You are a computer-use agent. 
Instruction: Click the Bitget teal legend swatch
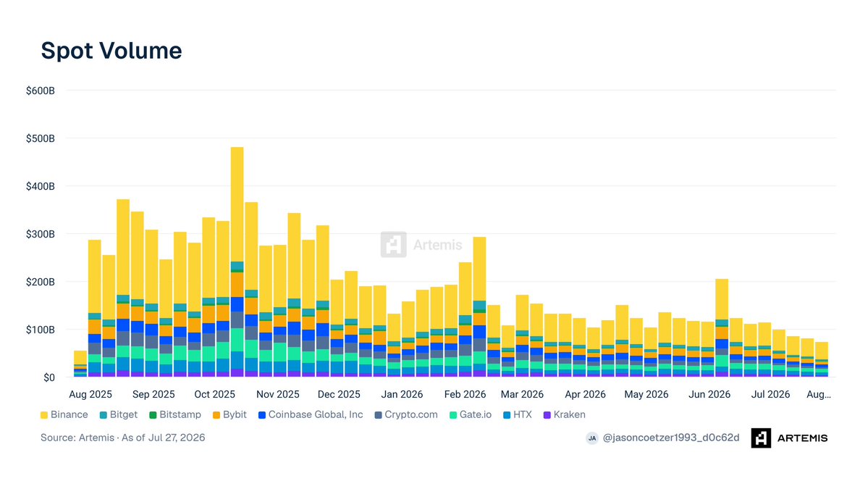[103, 415]
